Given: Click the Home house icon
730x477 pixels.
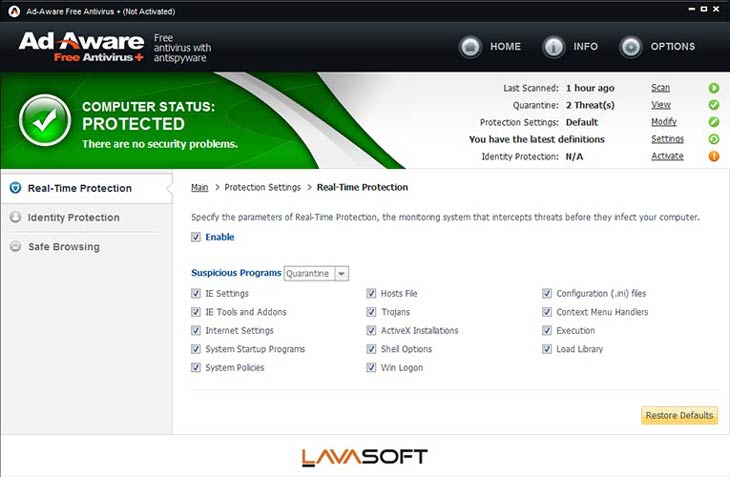Looking at the screenshot, I should pyautogui.click(x=470, y=47).
